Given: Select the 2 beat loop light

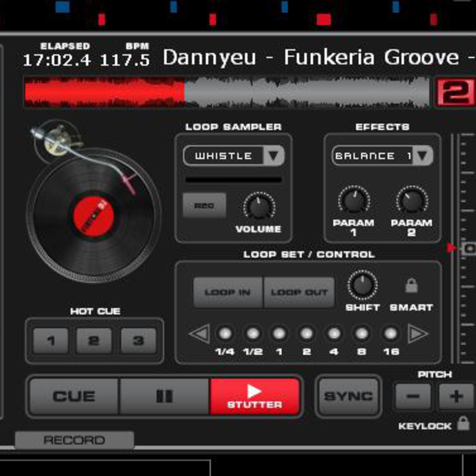Looking at the screenshot, I should pos(307,334).
